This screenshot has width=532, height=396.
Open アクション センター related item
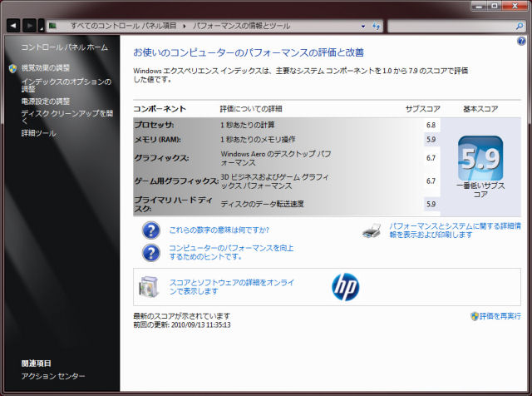53,376
